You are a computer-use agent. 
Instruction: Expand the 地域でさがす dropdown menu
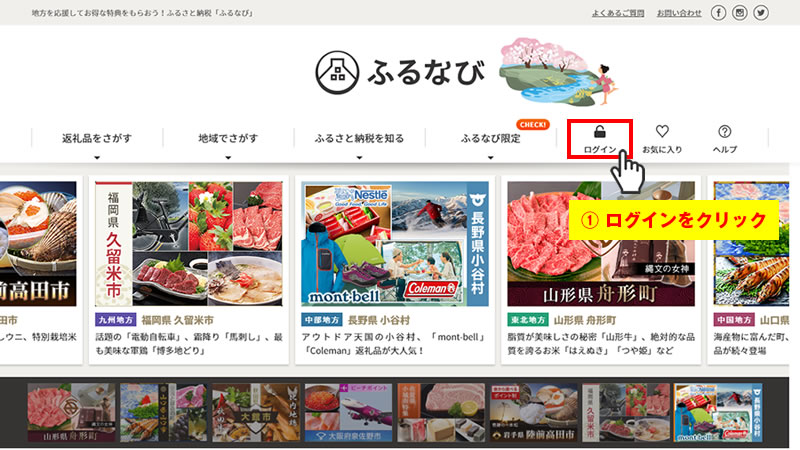228,139
